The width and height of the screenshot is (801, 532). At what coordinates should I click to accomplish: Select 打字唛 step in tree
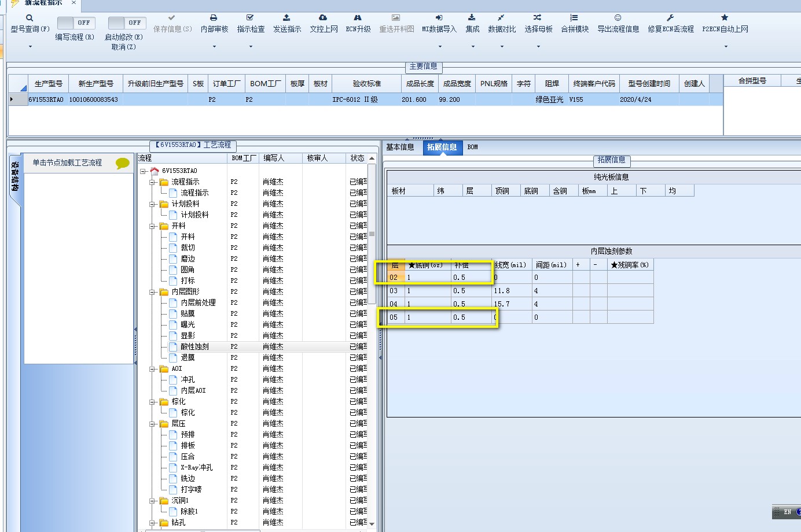(x=191, y=489)
